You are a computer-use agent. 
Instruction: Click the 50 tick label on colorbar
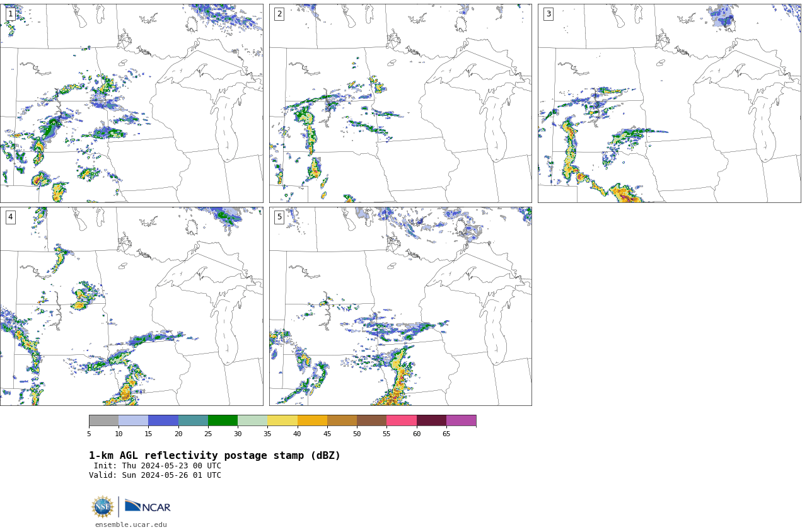coord(357,434)
